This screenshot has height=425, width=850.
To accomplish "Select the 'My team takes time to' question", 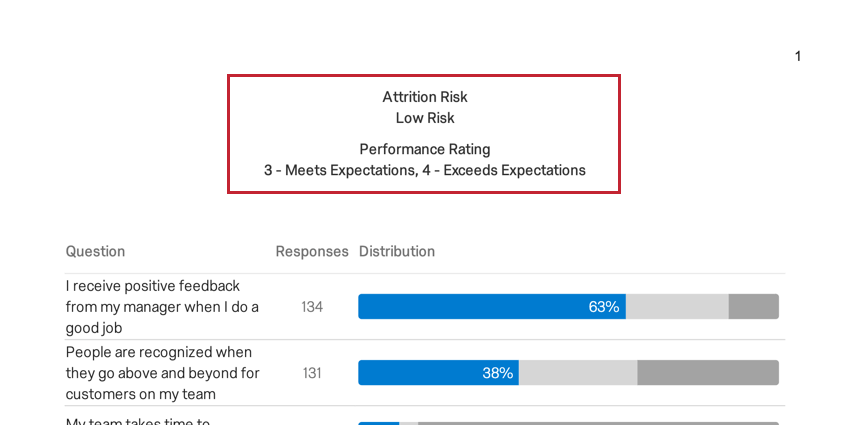I will [x=138, y=420].
